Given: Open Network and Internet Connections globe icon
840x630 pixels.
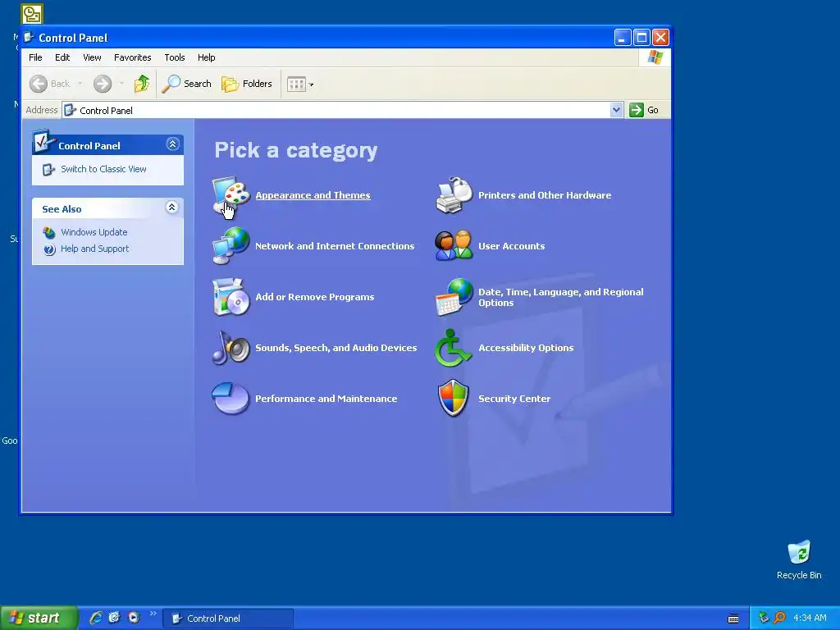Looking at the screenshot, I should (x=231, y=246).
